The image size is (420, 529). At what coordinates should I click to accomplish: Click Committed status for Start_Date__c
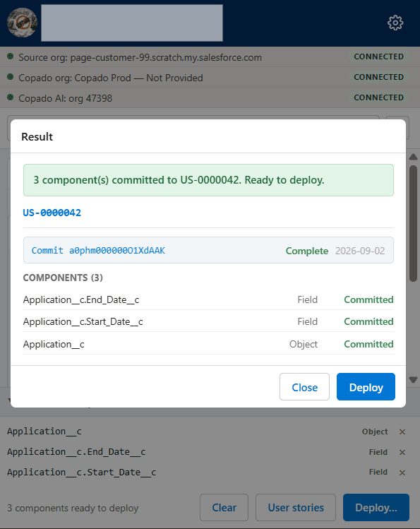(368, 321)
